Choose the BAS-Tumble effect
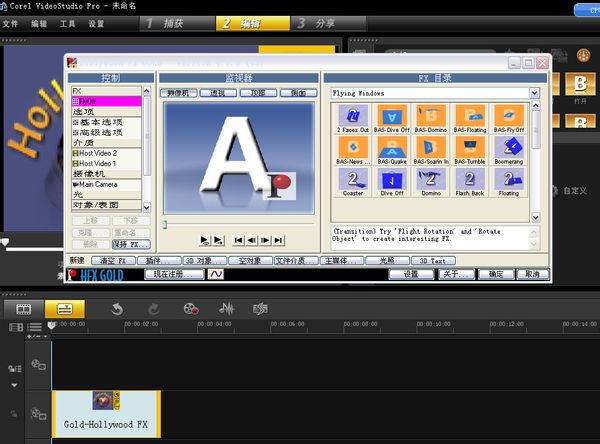Viewport: 600px width, 444px height. point(470,150)
